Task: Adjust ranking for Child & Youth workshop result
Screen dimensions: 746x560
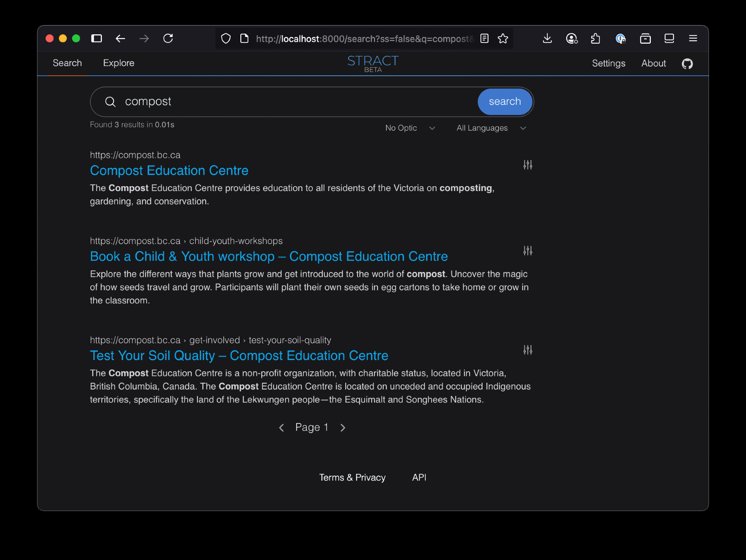Action: coord(528,251)
